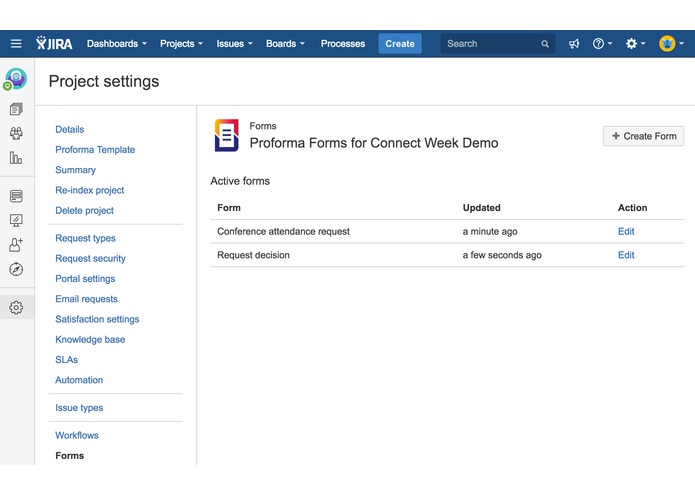Open the Issues dropdown menu
This screenshot has height=494, width=695.
coord(234,43)
